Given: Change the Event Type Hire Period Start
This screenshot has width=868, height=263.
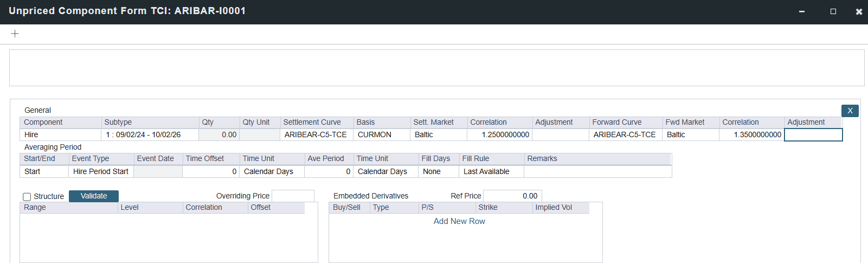Looking at the screenshot, I should coord(101,171).
